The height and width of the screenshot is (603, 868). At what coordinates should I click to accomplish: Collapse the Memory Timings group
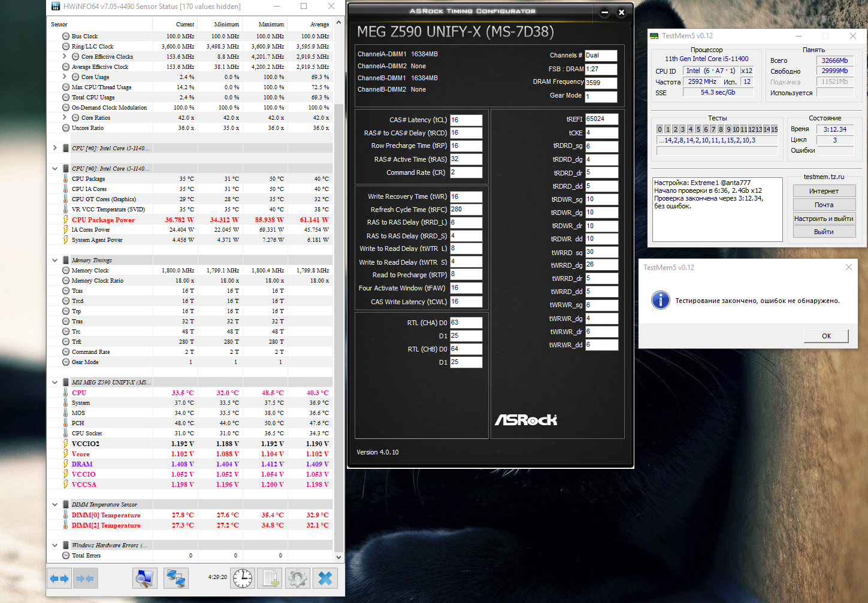[55, 260]
